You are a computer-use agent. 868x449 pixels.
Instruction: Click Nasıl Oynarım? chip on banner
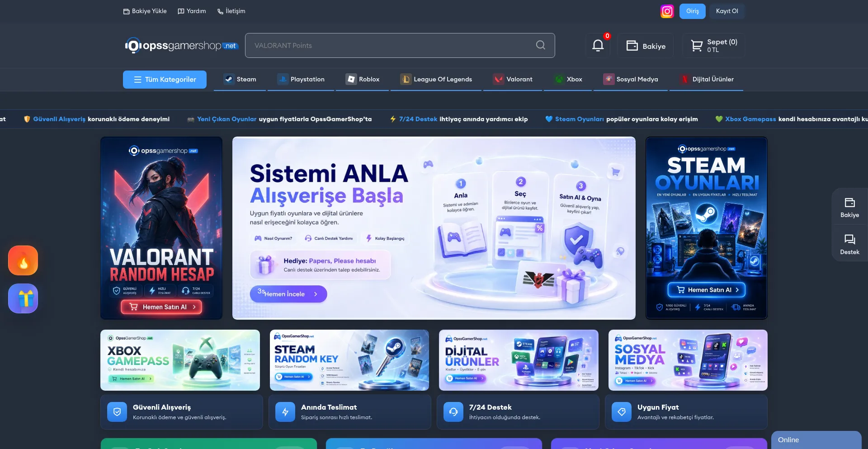[274, 238]
